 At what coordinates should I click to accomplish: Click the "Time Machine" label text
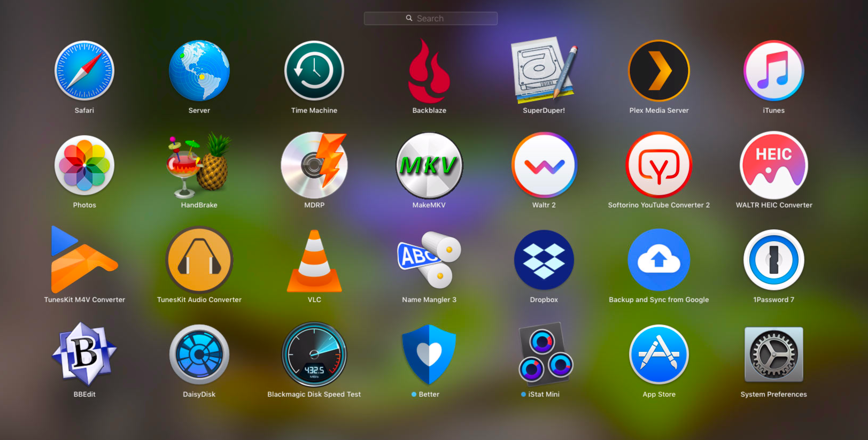(x=314, y=111)
